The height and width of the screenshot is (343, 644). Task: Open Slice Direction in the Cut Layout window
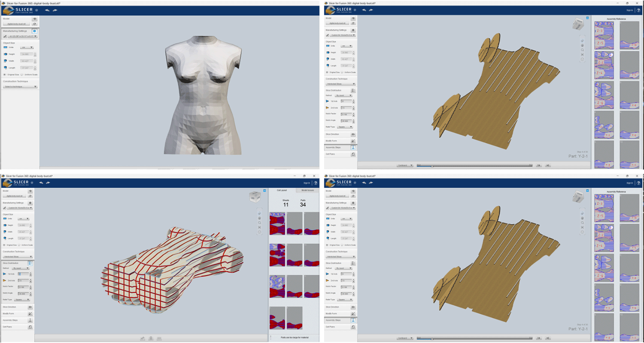pyautogui.click(x=30, y=307)
